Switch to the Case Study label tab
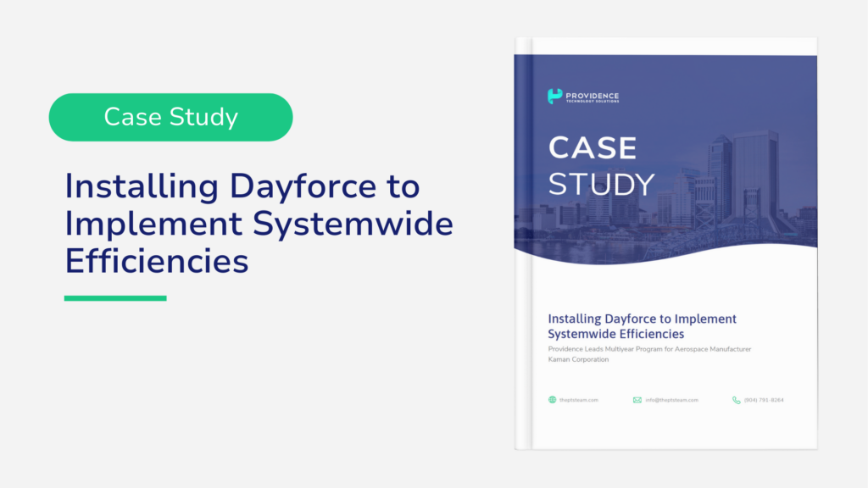The image size is (868, 488). tap(170, 117)
